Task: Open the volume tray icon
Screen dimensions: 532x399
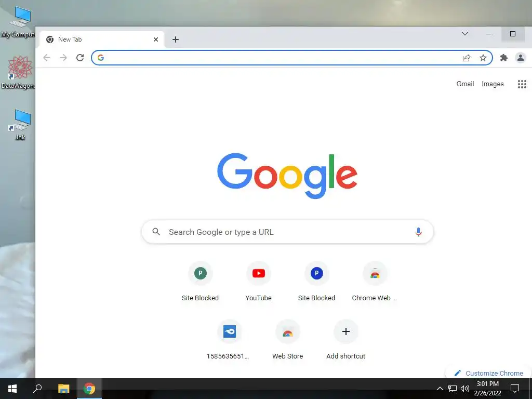Action: tap(465, 389)
